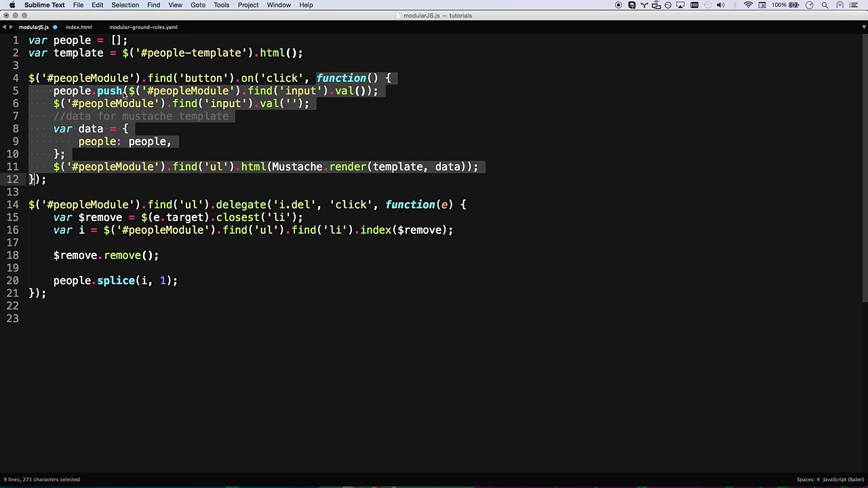The height and width of the screenshot is (488, 868).
Task: Click the fork-shaped menu bar icon
Action: [x=644, y=5]
